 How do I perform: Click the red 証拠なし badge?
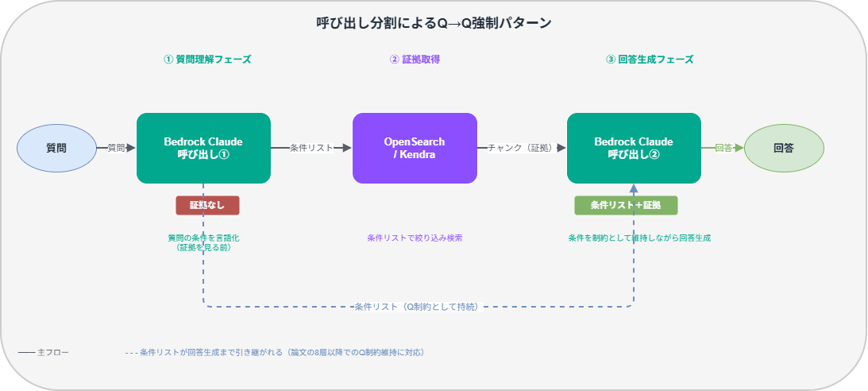tap(207, 205)
